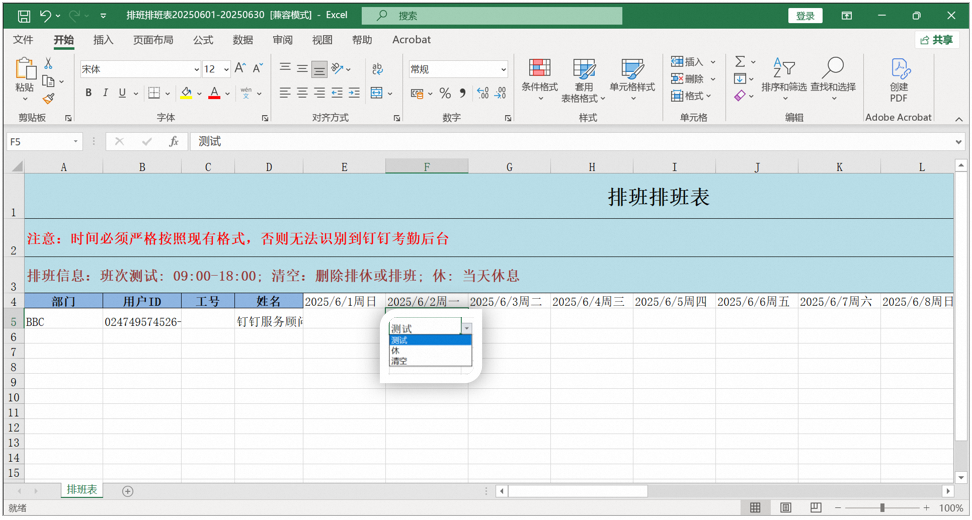972x520 pixels.
Task: Select the 排班表 sheet tab
Action: [82, 490]
